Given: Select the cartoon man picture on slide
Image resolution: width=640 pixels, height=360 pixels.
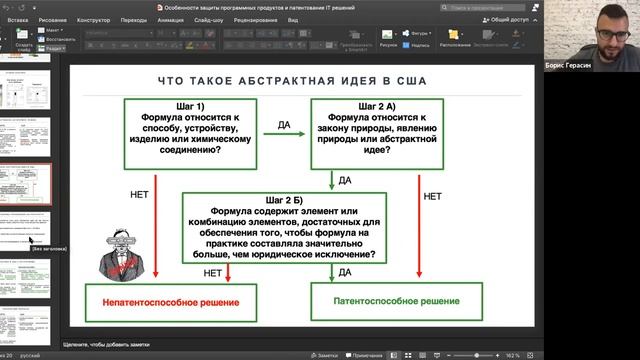Looking at the screenshot, I should pos(121,256).
